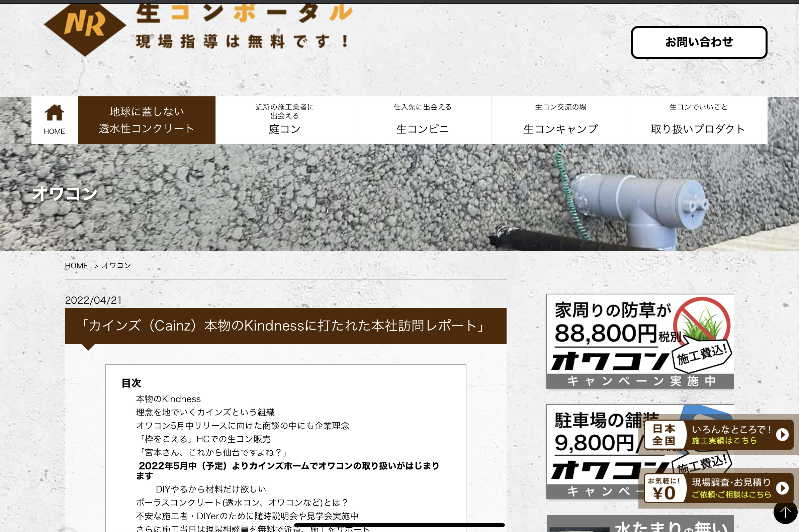Jump to ポーラスコンクリート(透水コン、オワコンなど)とは？
Image resolution: width=799 pixels, height=532 pixels.
[242, 503]
